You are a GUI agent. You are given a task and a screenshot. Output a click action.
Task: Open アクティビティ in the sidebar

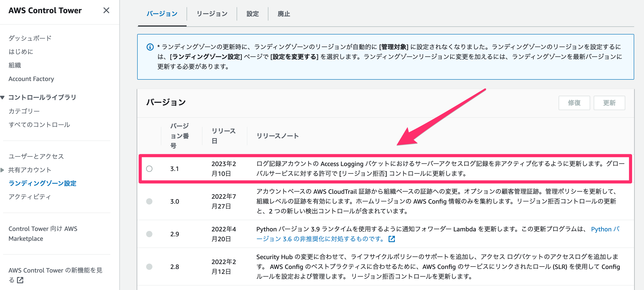click(30, 197)
